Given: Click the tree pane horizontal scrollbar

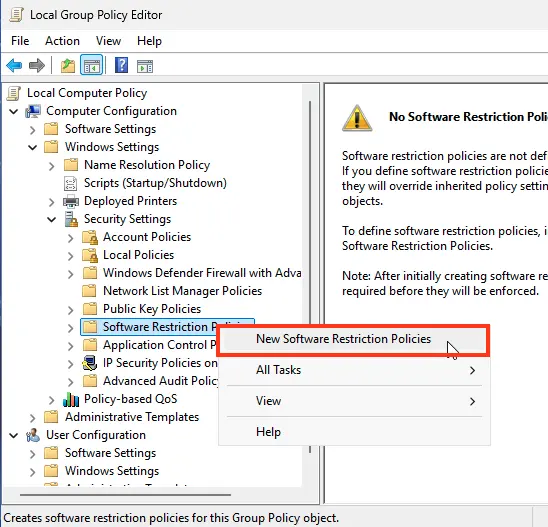Looking at the screenshot, I should coord(125,494).
